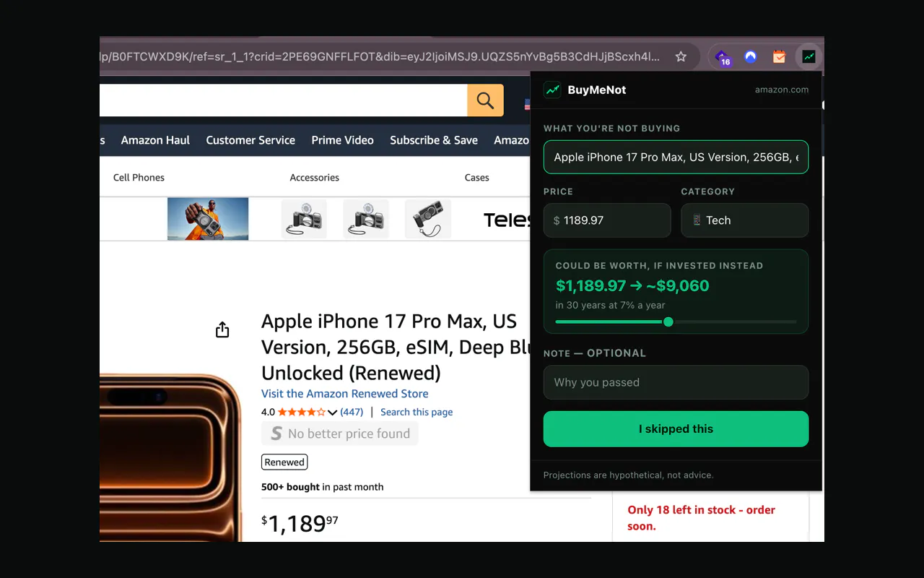Viewport: 924px width, 578px height.
Task: Visit the Amazon Renewed Store link
Action: click(344, 394)
